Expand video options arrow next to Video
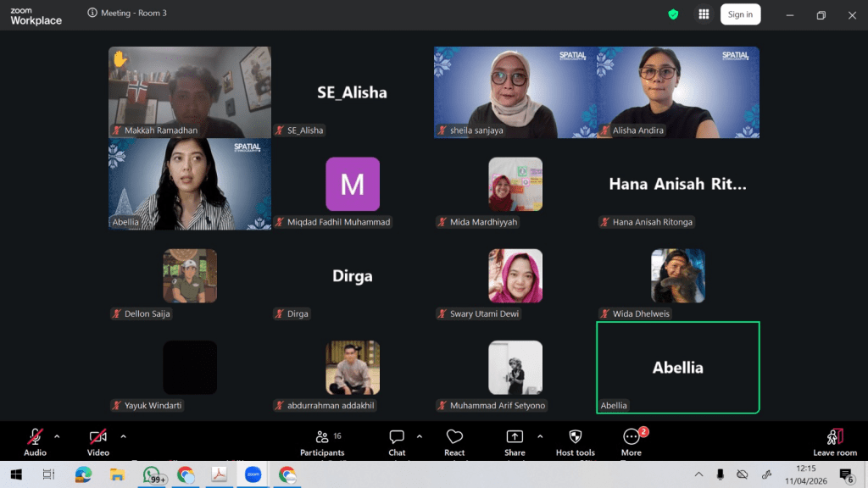This screenshot has width=868, height=488. pyautogui.click(x=123, y=436)
